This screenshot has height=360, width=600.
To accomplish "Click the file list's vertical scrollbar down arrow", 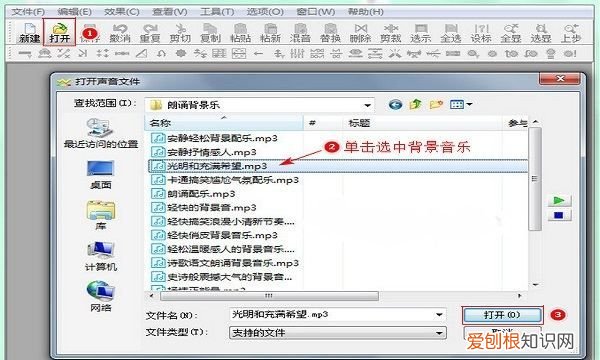I will pyautogui.click(x=535, y=285).
